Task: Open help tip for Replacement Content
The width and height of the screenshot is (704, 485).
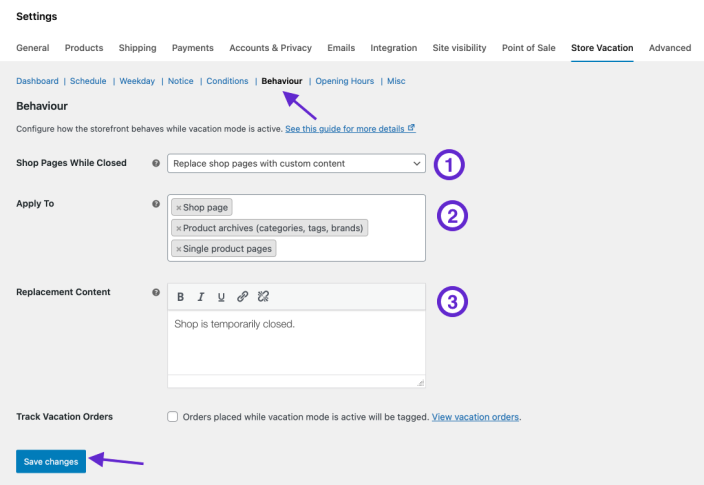Action: (x=156, y=292)
